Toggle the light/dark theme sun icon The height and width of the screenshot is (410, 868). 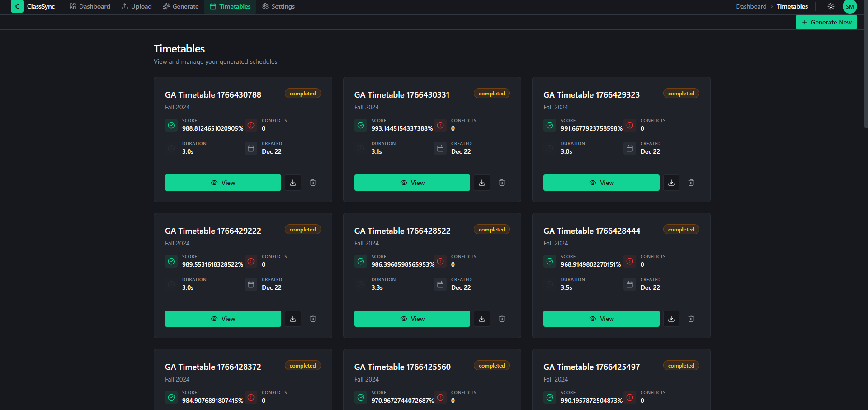(x=831, y=6)
